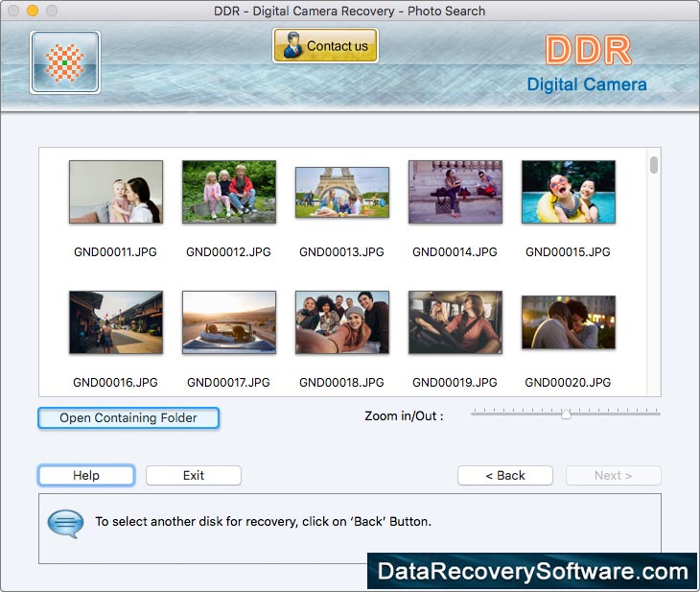
Task: Click the GND00011.JPG file name
Action: click(x=115, y=252)
